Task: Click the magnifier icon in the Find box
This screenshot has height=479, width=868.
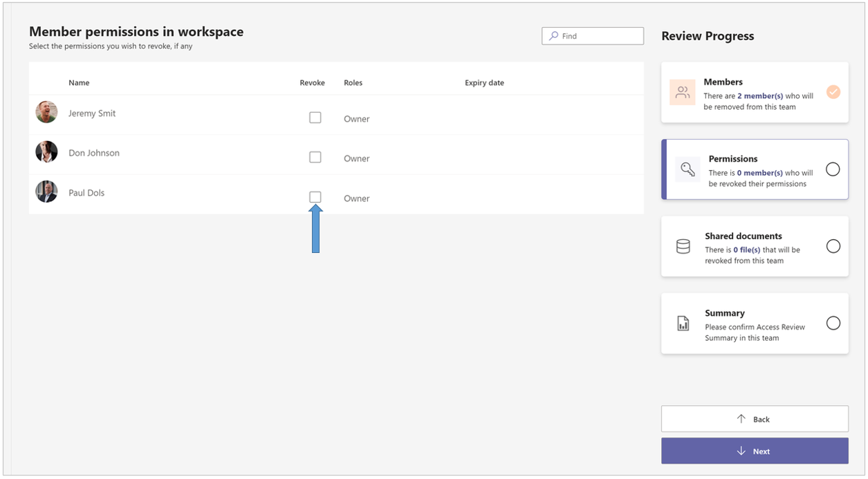Action: click(x=553, y=36)
